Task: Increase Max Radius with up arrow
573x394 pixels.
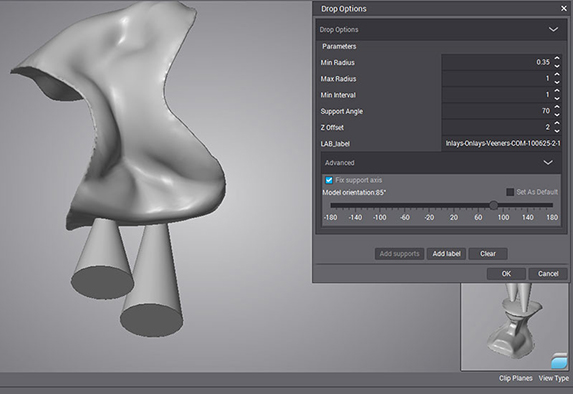Action: tap(557, 74)
